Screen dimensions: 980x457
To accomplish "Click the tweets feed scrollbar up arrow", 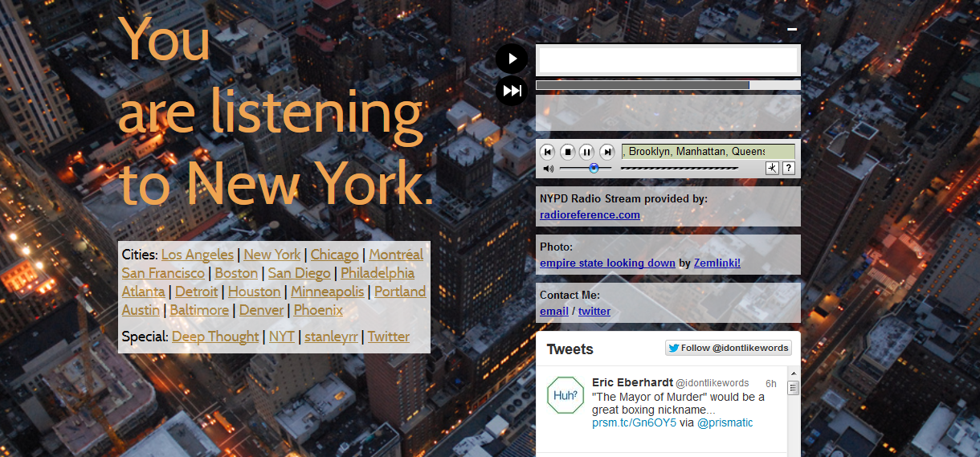I will pyautogui.click(x=793, y=374).
